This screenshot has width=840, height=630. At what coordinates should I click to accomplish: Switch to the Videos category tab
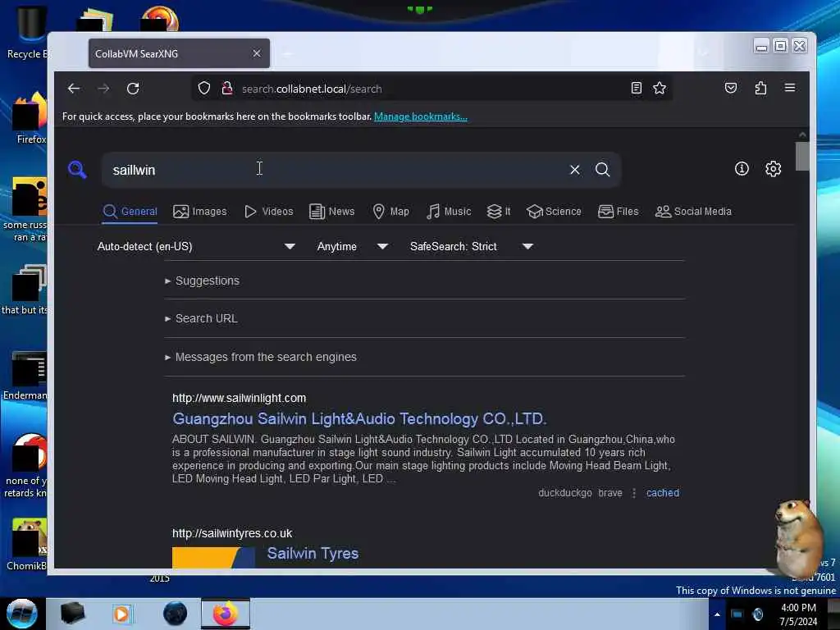click(x=269, y=212)
